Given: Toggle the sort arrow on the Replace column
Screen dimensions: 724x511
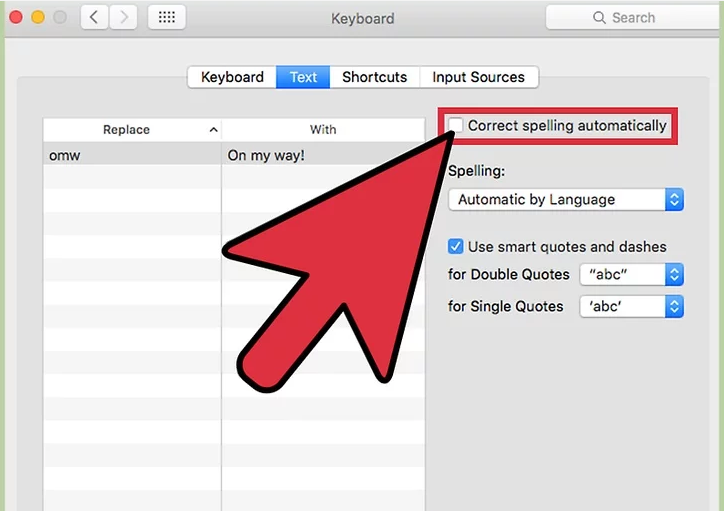Looking at the screenshot, I should (x=213, y=130).
